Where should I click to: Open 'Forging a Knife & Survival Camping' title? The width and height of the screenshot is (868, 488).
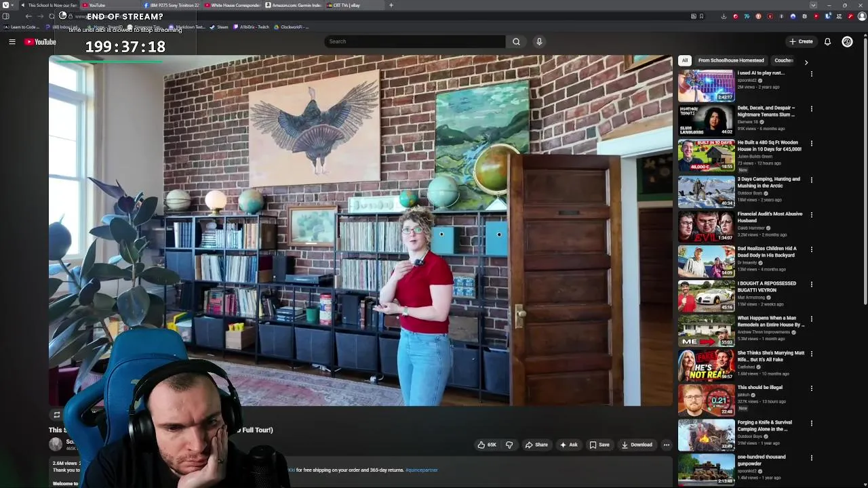[765, 426]
